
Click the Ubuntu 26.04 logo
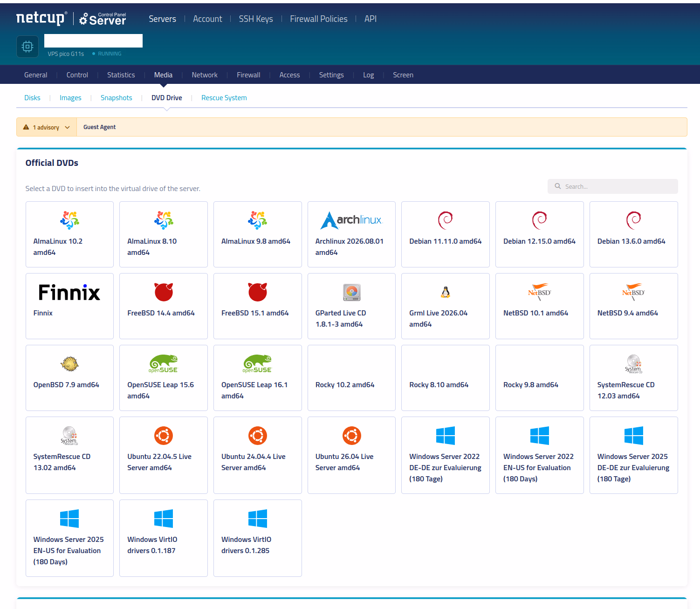[351, 436]
